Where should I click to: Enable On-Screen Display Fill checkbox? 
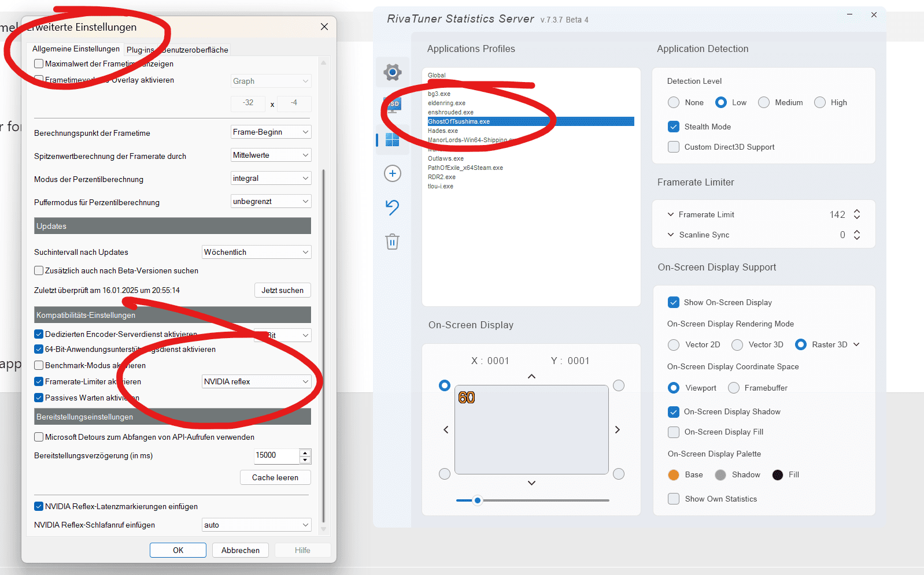point(674,432)
